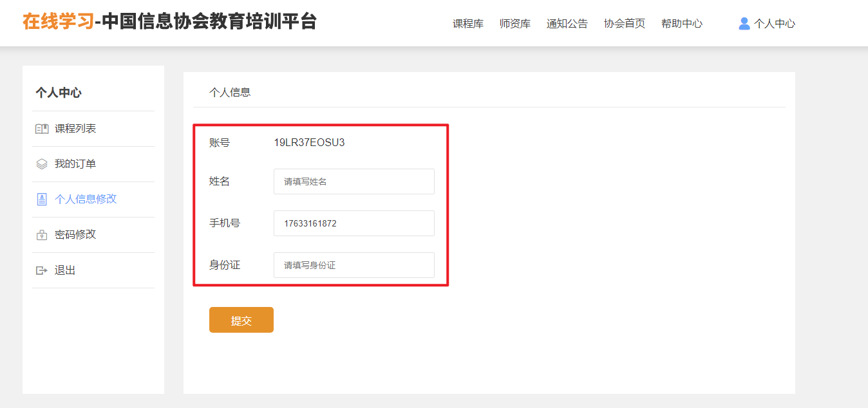Click into the 身份证 input field
This screenshot has width=868, height=408.
click(354, 265)
